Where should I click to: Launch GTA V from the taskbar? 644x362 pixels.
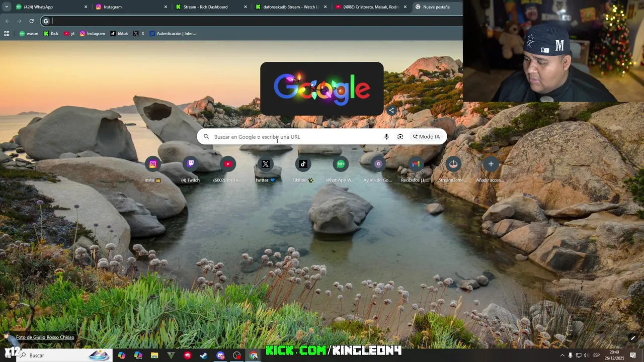point(171,355)
